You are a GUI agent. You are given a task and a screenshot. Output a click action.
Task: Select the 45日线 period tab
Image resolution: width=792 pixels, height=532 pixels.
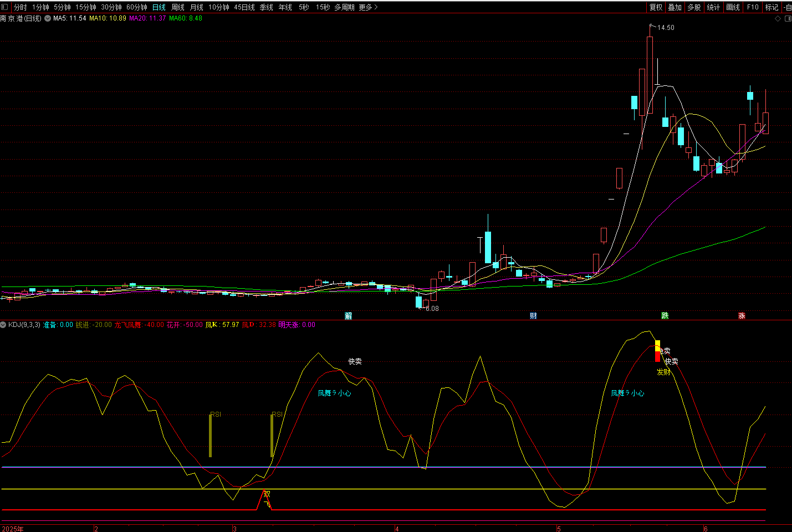point(244,7)
